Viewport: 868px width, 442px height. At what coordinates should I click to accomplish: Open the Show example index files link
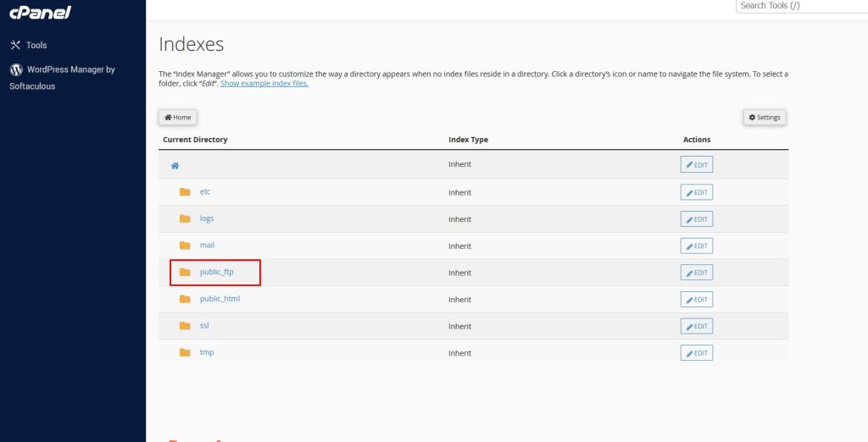pyautogui.click(x=264, y=84)
